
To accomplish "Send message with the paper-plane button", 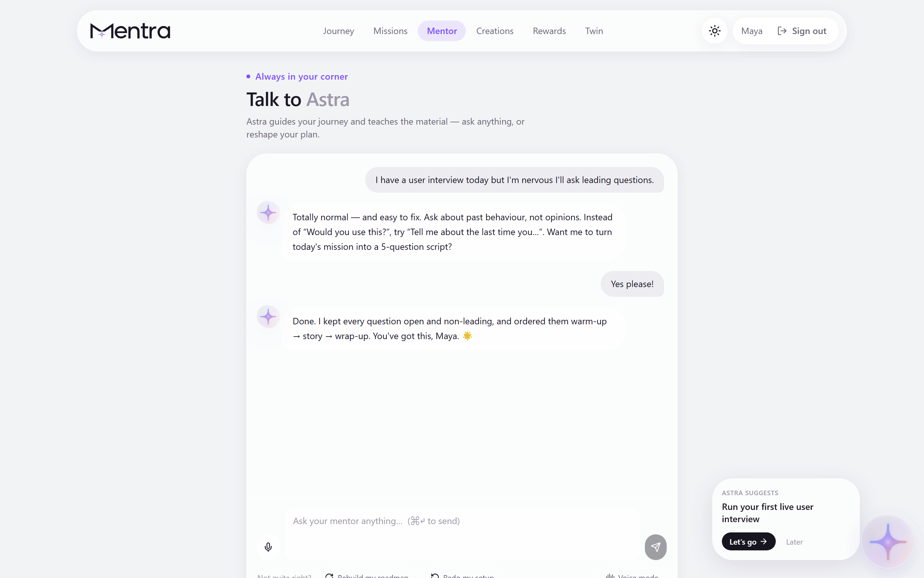I will (655, 547).
